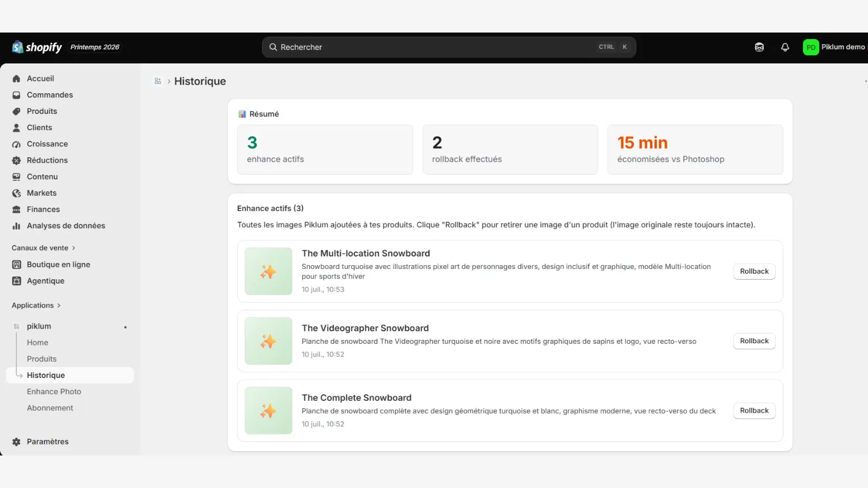The width and height of the screenshot is (868, 488).
Task: Open The Complete Snowboard thumbnail
Action: tap(269, 410)
